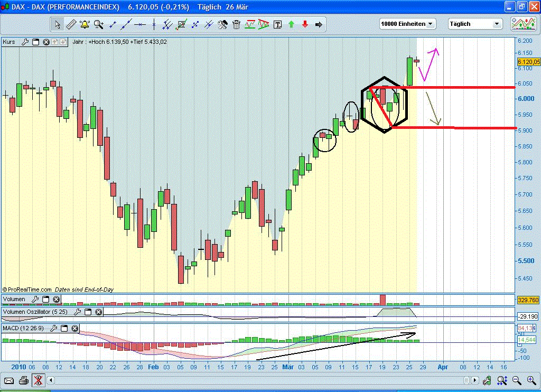Select the vertical line tool
Viewport: 541px width, 392px height.
coord(154,24)
